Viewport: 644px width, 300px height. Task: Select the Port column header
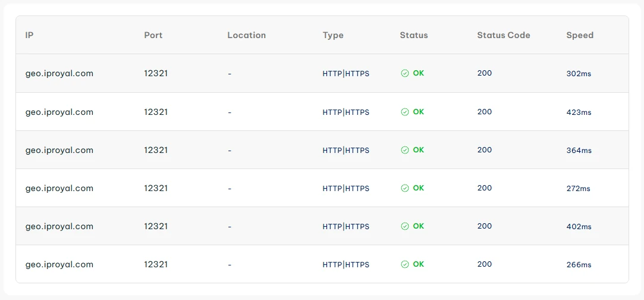(153, 35)
